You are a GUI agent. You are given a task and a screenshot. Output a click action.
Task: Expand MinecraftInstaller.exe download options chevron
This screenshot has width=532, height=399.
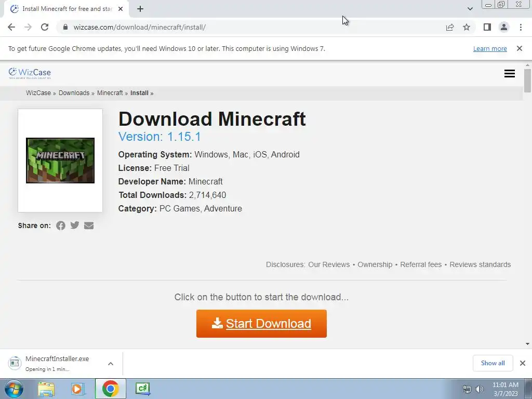coord(111,364)
